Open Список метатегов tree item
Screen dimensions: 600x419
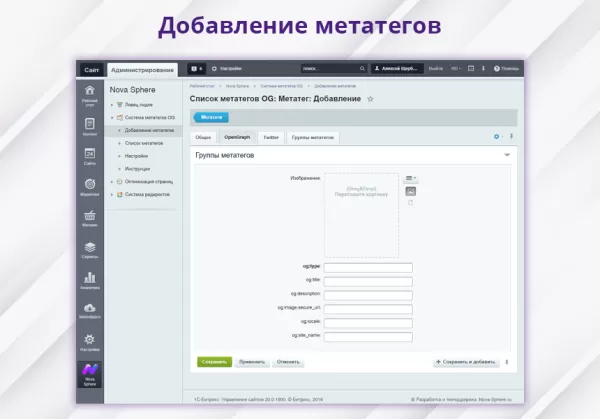(x=144, y=143)
